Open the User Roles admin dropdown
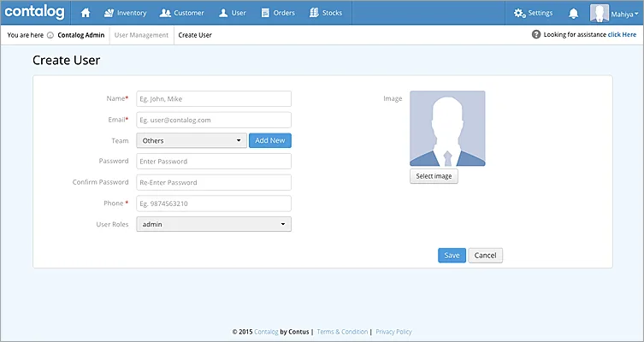This screenshot has width=644, height=342. pos(214,224)
